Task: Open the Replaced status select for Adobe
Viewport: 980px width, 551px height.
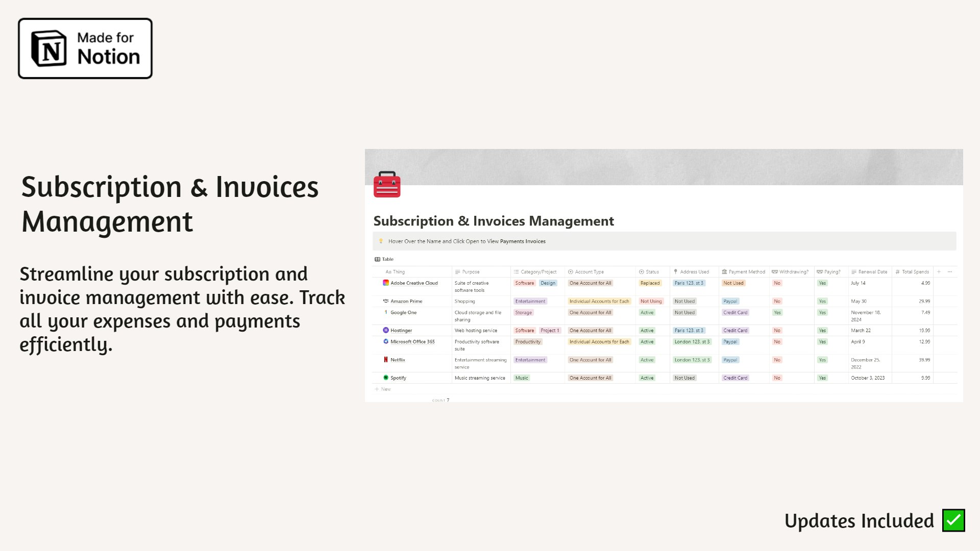Action: tap(650, 283)
